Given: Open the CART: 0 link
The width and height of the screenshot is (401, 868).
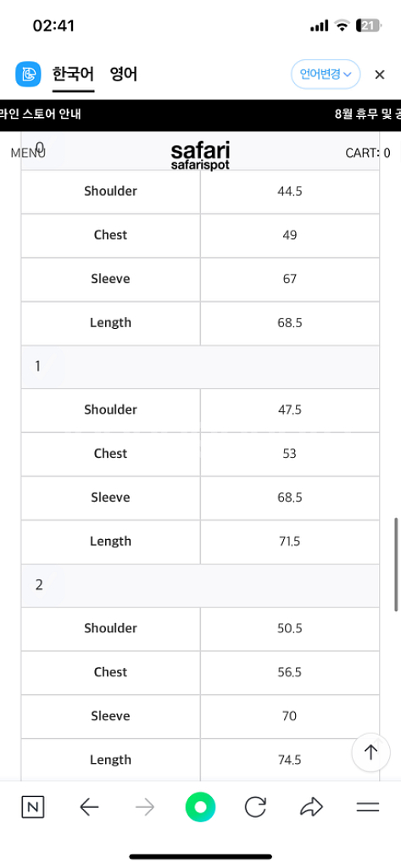Looking at the screenshot, I should (368, 153).
